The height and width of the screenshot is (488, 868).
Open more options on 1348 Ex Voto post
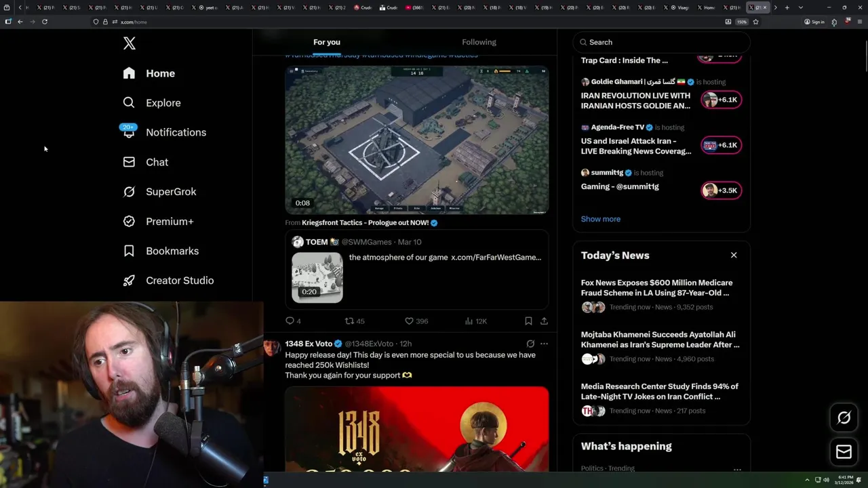tap(544, 344)
